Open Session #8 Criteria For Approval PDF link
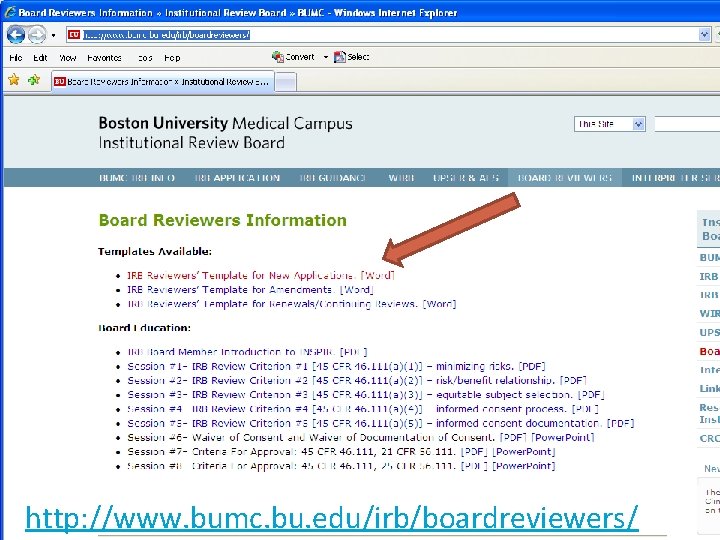Image resolution: width=720 pixels, height=540 pixels. click(x=473, y=466)
